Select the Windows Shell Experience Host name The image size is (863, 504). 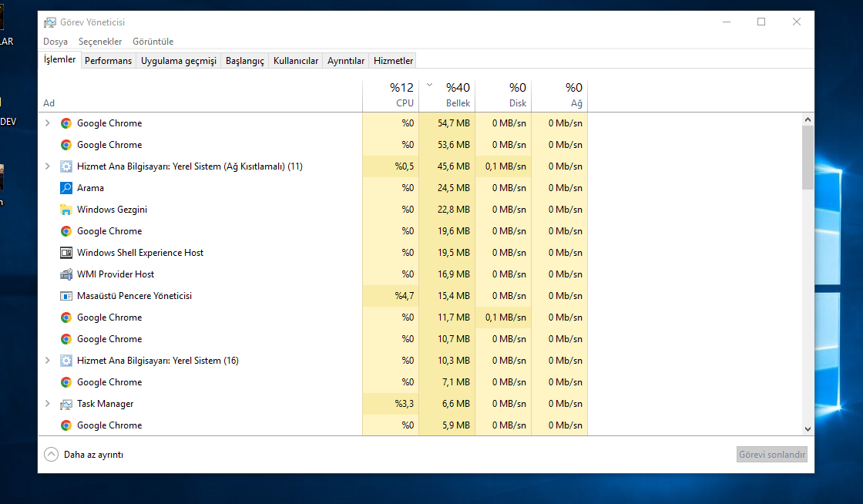click(x=140, y=253)
